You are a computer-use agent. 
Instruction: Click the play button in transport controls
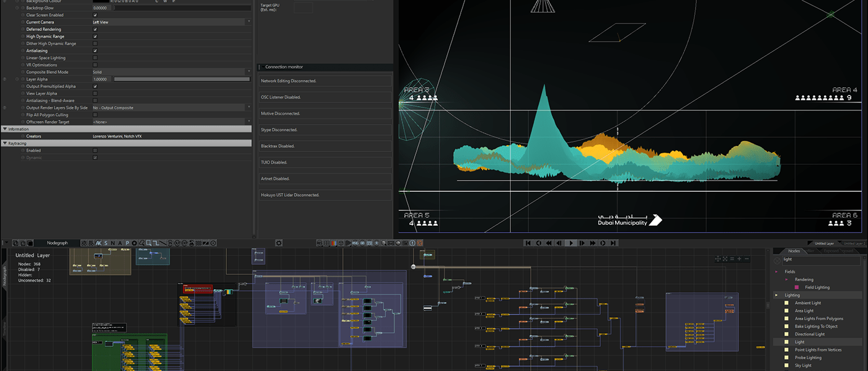tap(571, 243)
